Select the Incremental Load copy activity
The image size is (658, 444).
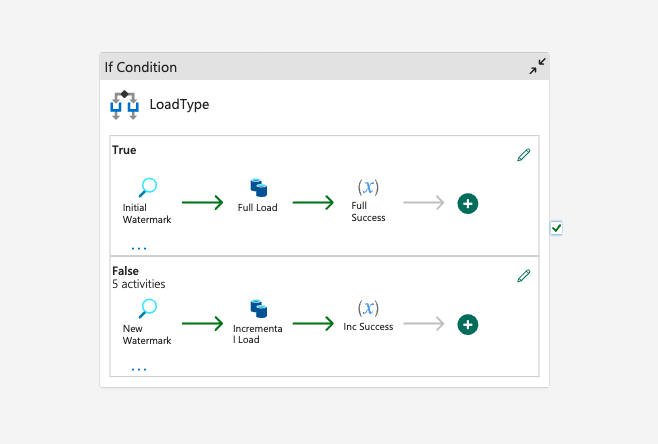click(258, 322)
